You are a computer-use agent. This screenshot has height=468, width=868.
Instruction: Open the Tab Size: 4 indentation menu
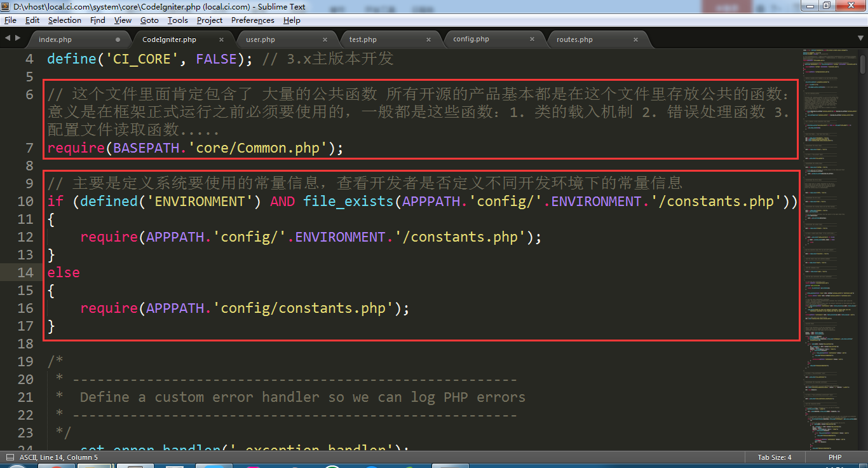click(x=774, y=457)
